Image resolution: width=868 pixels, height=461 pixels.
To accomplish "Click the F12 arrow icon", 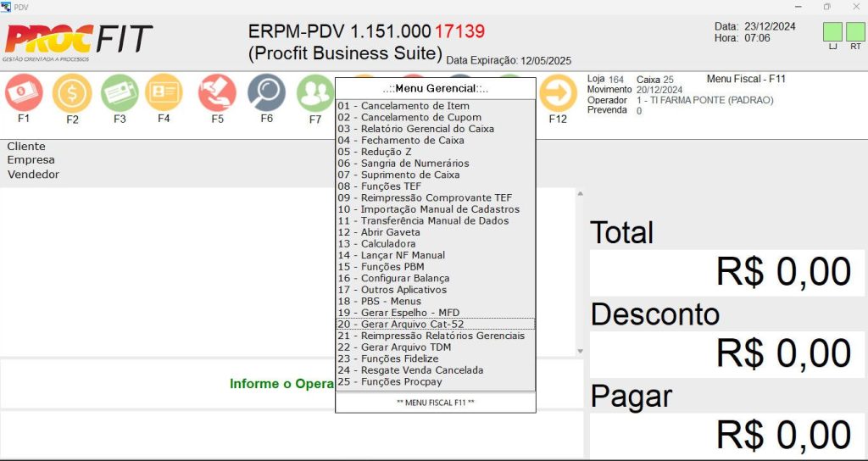I will pos(558,92).
